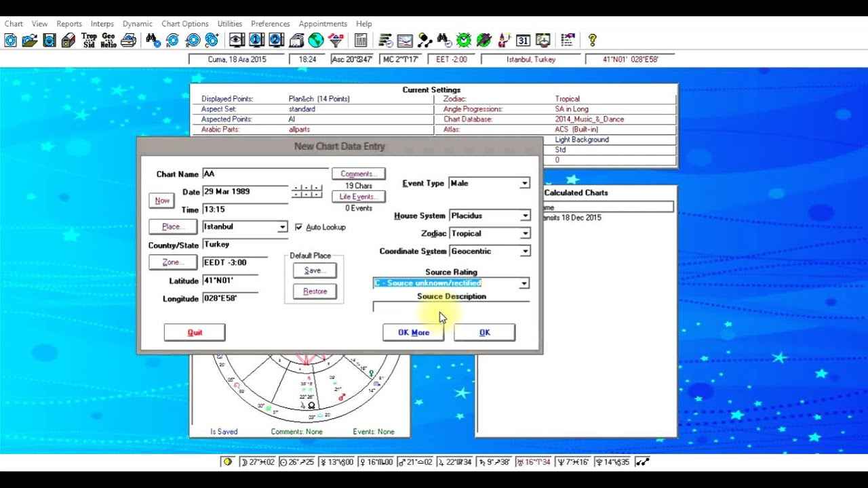The image size is (868, 488).
Task: Click the green globe icon in toolbar
Action: click(x=316, y=41)
